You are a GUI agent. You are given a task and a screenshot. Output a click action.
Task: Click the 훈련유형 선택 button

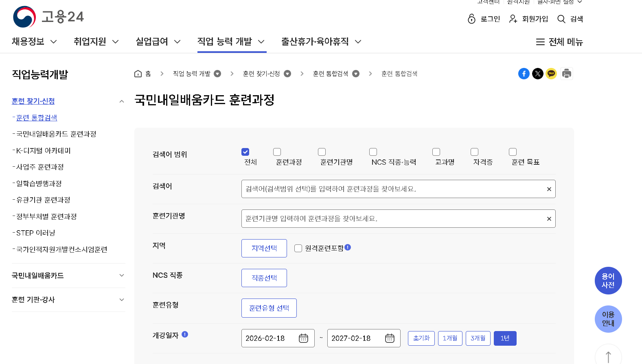(269, 308)
